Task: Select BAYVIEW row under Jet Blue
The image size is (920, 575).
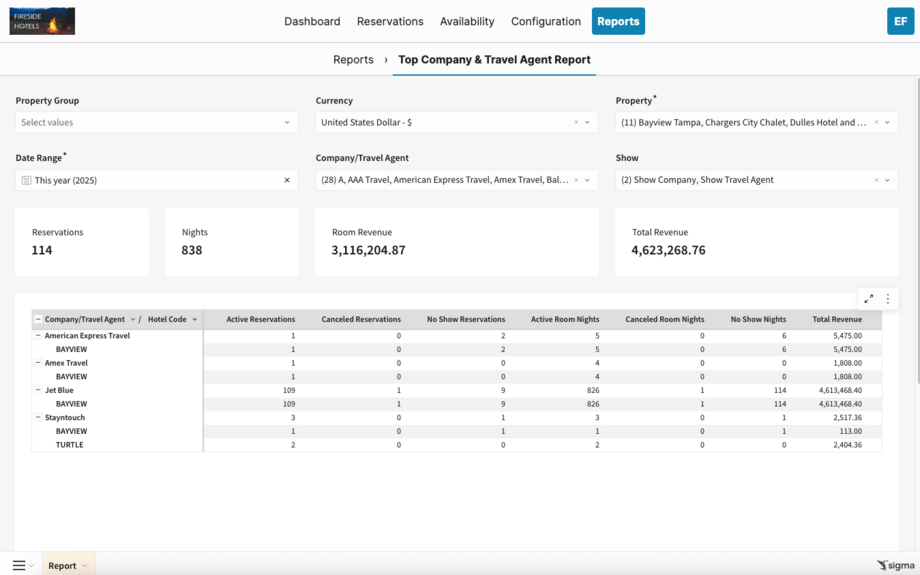Action: [x=456, y=404]
